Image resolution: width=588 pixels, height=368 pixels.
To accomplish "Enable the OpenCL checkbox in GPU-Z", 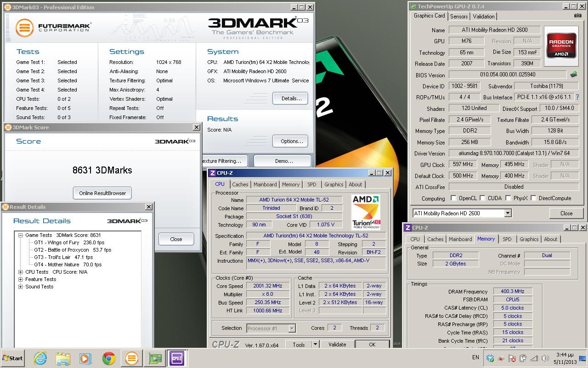I will (453, 198).
